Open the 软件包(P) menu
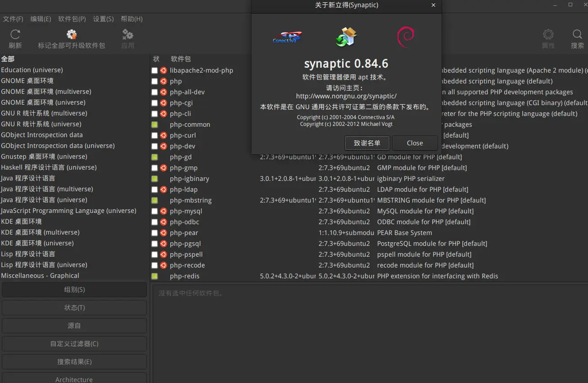The height and width of the screenshot is (383, 588). pyautogui.click(x=72, y=19)
